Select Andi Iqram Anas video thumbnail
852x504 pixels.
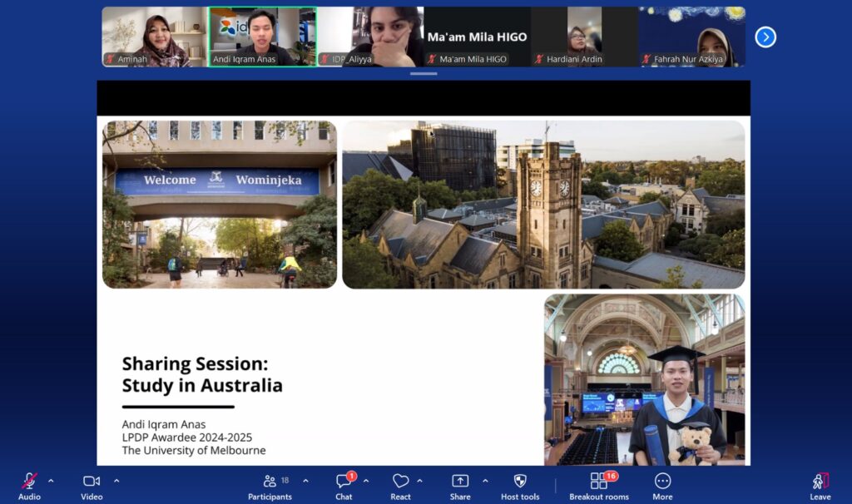coord(263,37)
